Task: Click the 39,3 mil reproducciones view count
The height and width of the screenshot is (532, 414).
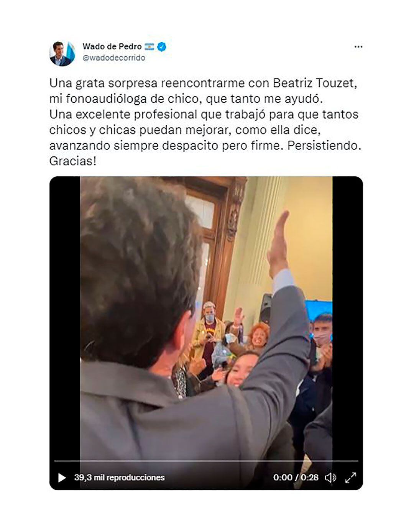Action: 120,478
